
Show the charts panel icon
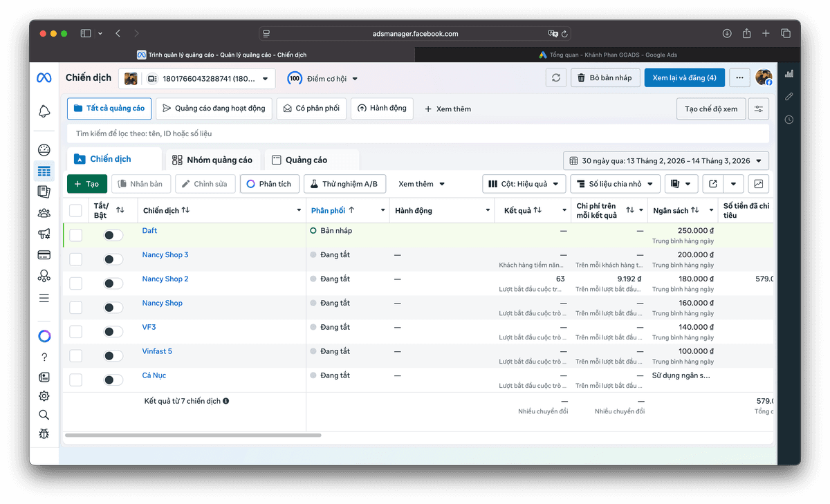click(x=759, y=184)
